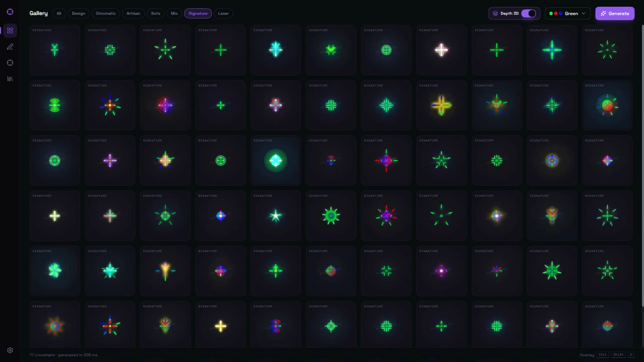This screenshot has width=644, height=362.
Task: Open the library books icon in sidebar
Action: pyautogui.click(x=10, y=79)
